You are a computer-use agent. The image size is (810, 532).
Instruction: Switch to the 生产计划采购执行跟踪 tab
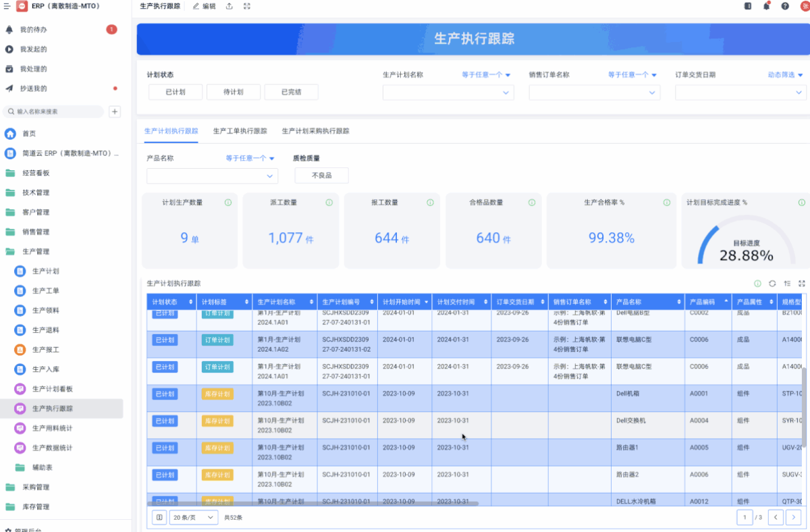click(315, 131)
